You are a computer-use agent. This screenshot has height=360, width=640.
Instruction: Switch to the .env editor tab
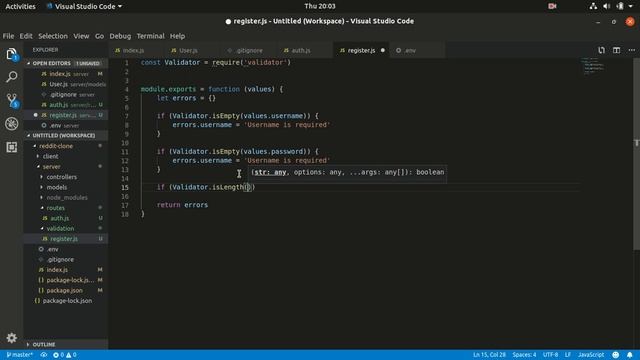click(416, 50)
